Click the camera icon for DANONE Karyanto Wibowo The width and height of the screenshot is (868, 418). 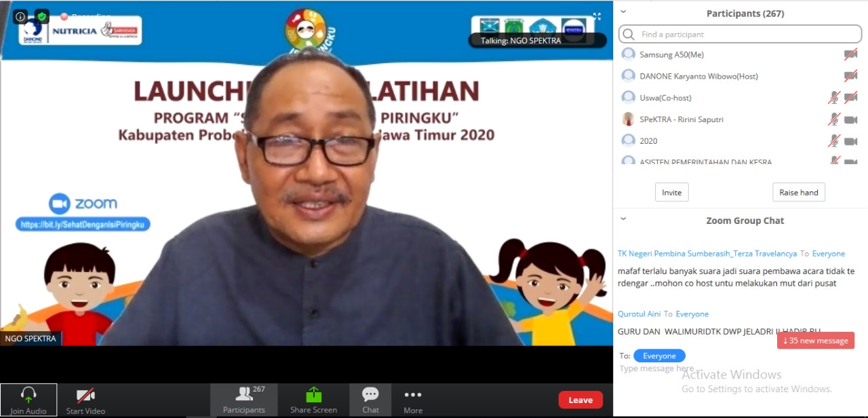pos(850,76)
